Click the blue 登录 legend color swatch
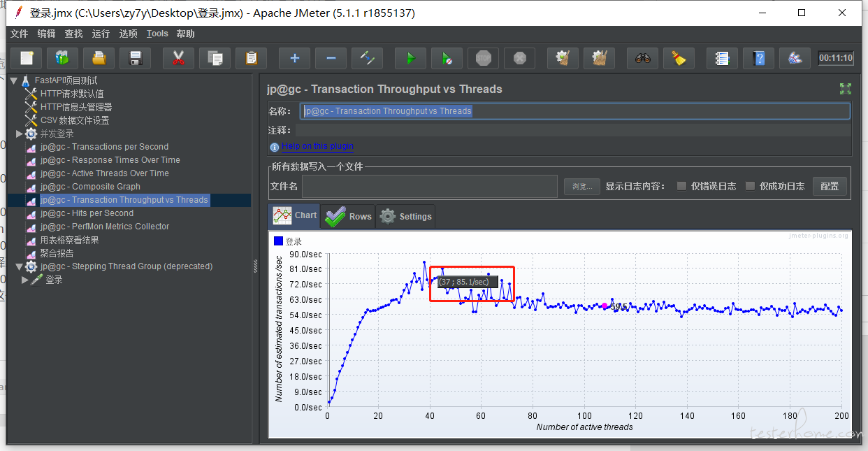The height and width of the screenshot is (451, 868). pos(278,241)
